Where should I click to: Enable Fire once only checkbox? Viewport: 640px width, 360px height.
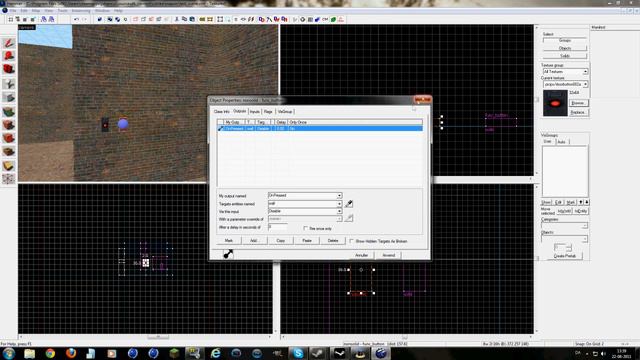[x=306, y=229]
